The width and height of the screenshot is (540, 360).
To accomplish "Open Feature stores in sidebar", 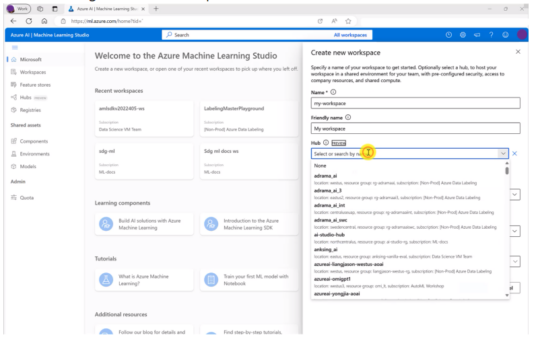I will pyautogui.click(x=35, y=85).
